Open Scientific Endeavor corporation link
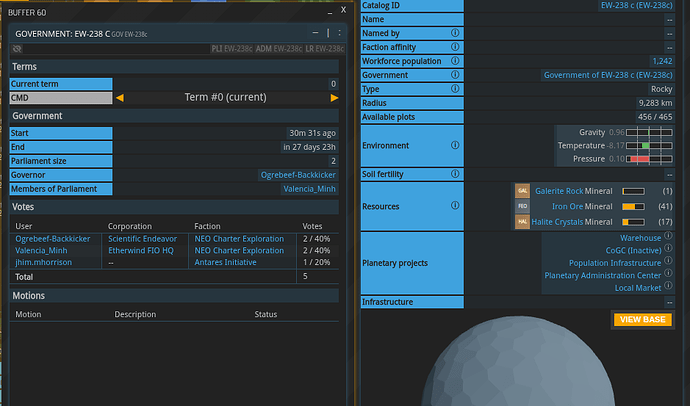This screenshot has height=406, width=690. 143,239
